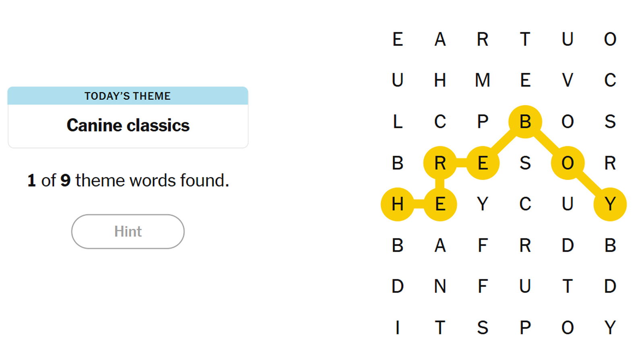Tap the yellow highlighted O tile

568,163
